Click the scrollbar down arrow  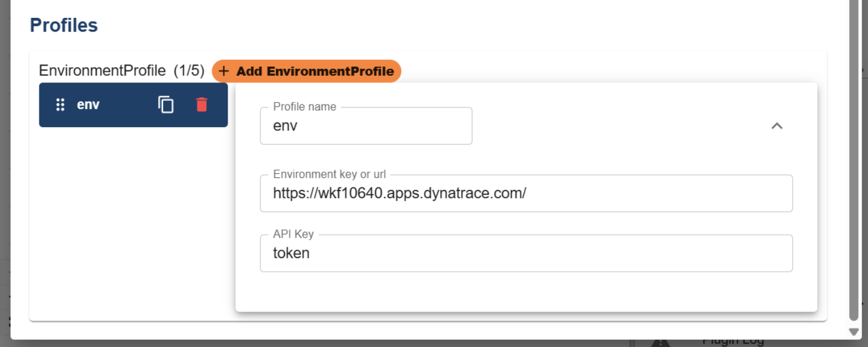(853, 333)
